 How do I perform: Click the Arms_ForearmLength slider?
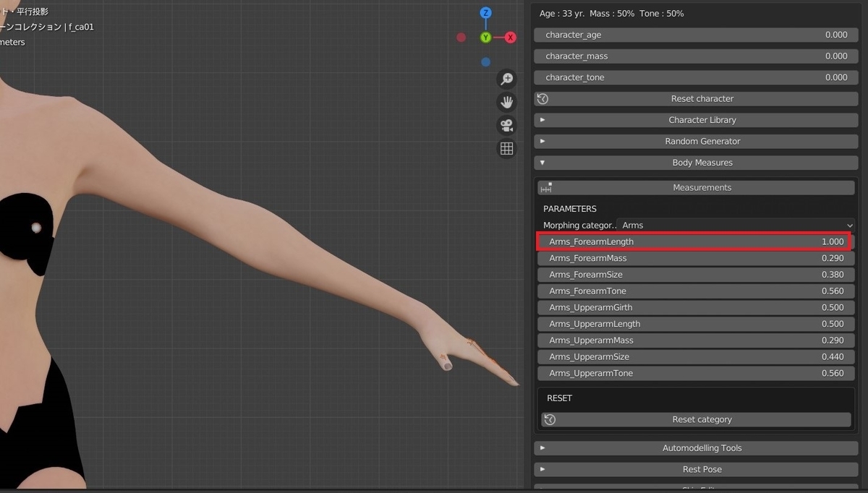pyautogui.click(x=695, y=241)
